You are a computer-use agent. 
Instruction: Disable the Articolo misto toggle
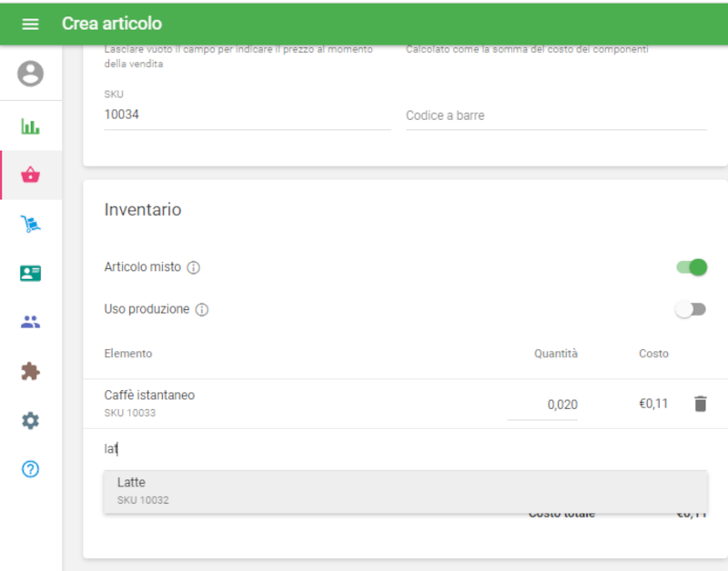692,267
